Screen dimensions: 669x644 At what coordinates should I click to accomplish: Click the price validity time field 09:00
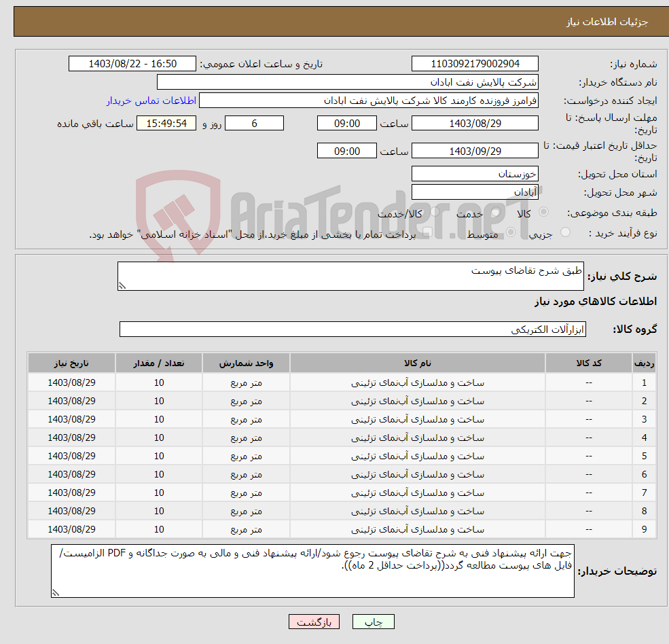347,151
